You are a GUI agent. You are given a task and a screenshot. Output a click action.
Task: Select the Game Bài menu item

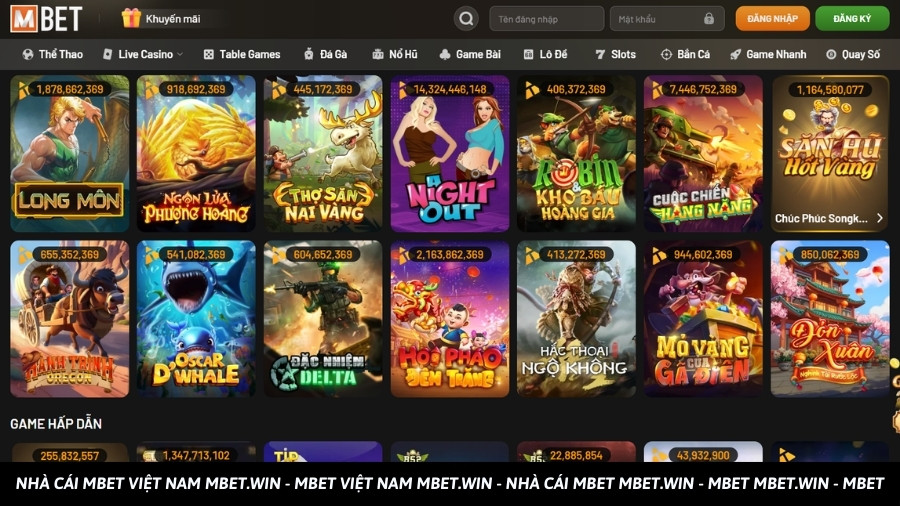(470, 54)
